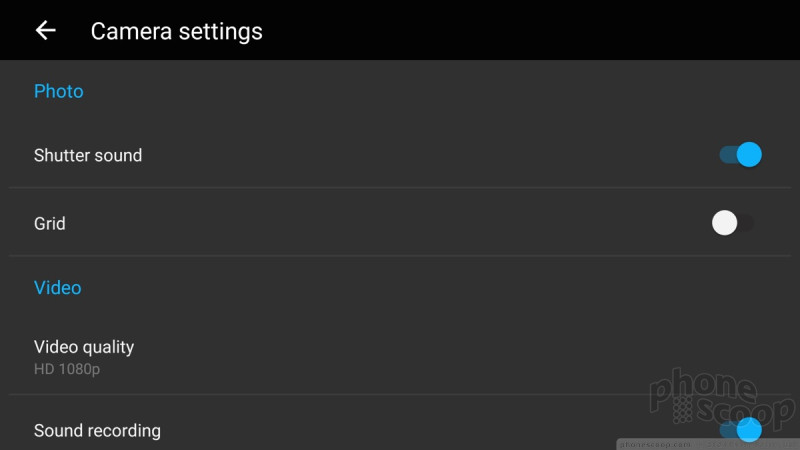Click the phone scoop watermark logo
Image resolution: width=800 pixels, height=450 pixels.
click(721, 397)
